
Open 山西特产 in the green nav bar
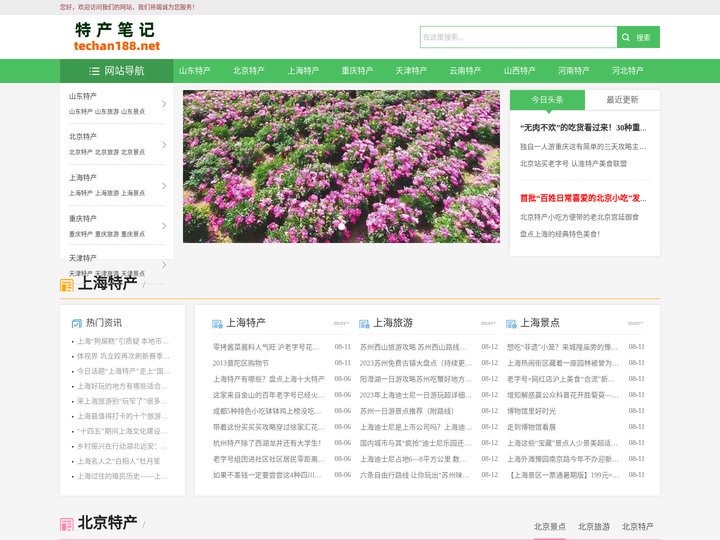pyautogui.click(x=519, y=71)
